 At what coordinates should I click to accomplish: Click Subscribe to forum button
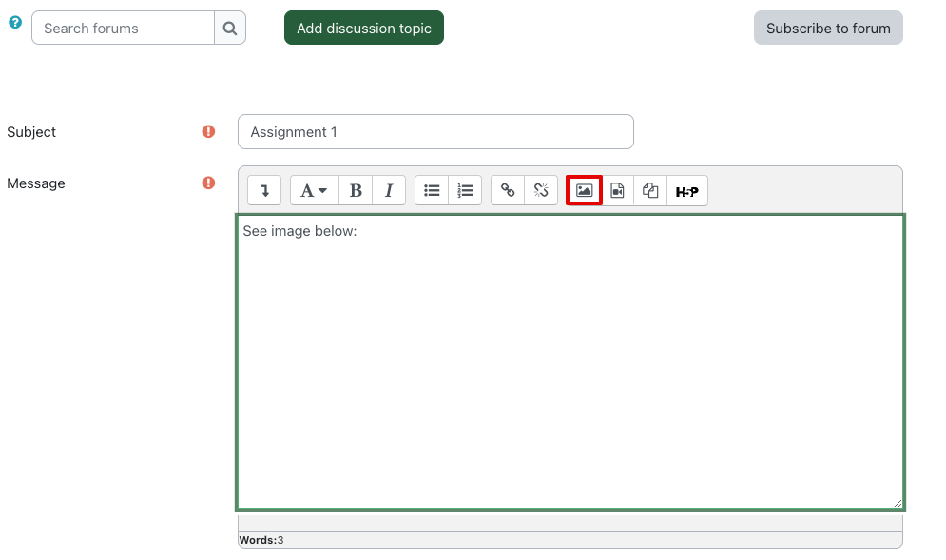pyautogui.click(x=827, y=29)
